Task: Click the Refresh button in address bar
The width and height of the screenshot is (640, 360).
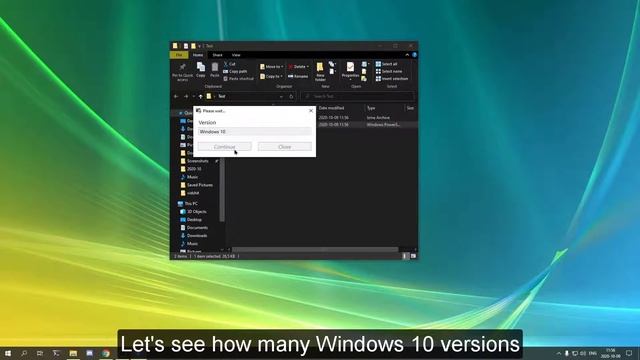Action: tap(291, 96)
